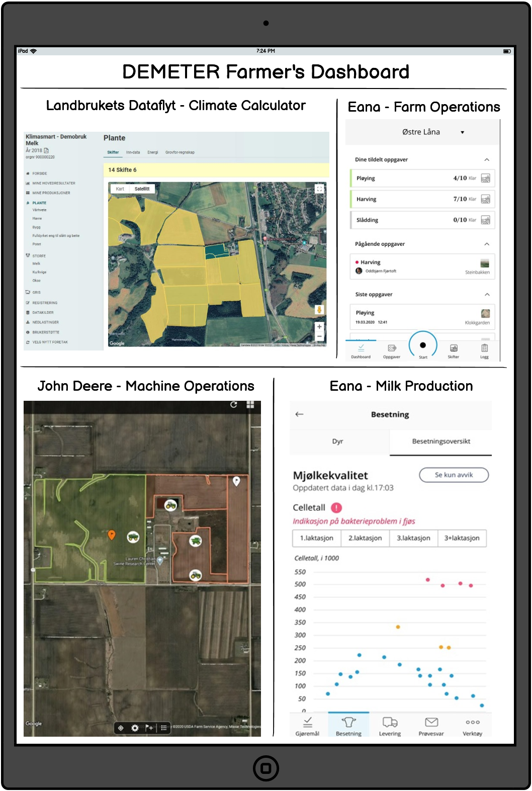Add a flag on the John Deere map

coord(149,728)
